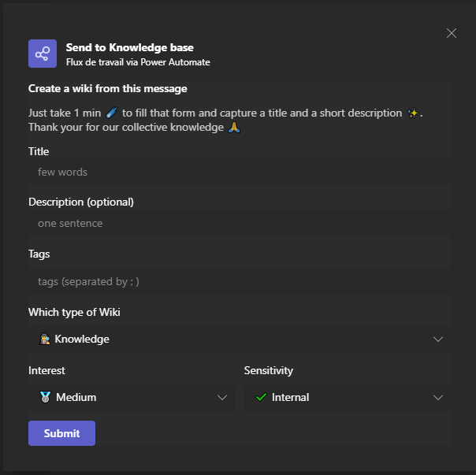This screenshot has width=476, height=475.
Task: Click the Knowledge emoji icon in Wiki type
Action: tap(45, 339)
